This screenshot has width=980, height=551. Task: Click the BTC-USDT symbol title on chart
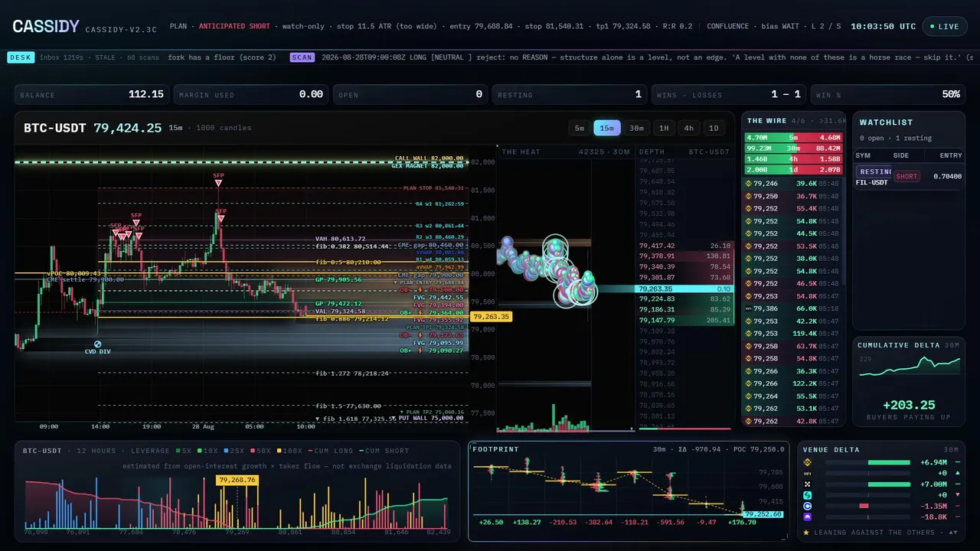coord(55,129)
